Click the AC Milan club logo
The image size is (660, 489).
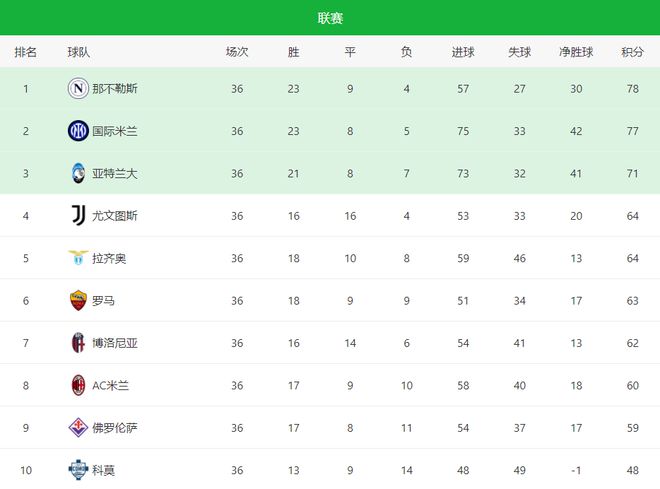click(78, 385)
